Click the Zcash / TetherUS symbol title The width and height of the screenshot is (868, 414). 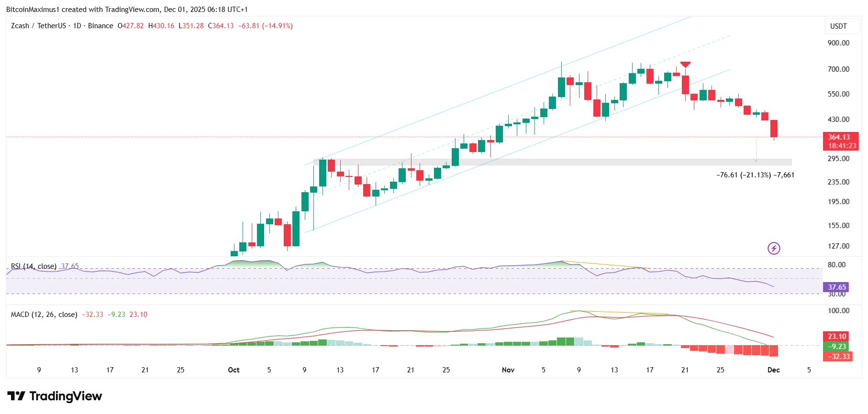(38, 26)
